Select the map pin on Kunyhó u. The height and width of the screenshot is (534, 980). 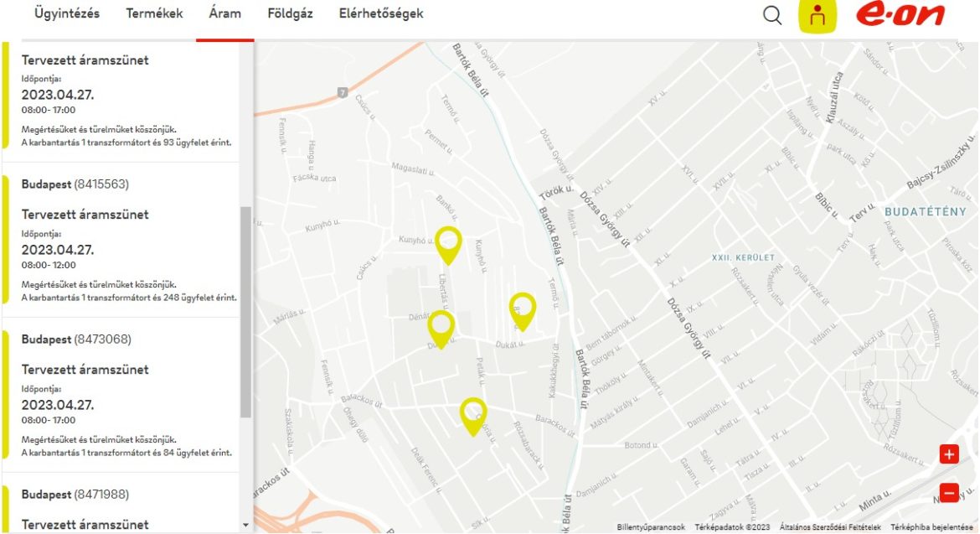448,243
